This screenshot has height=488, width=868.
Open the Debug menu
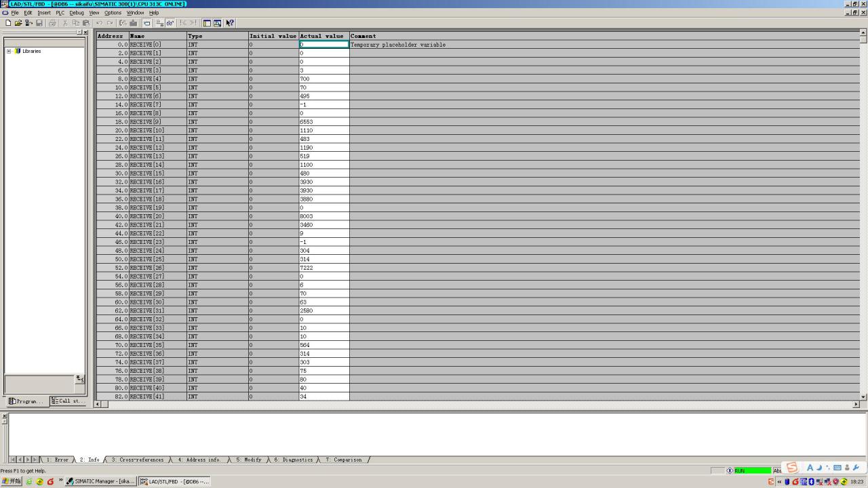coord(77,13)
